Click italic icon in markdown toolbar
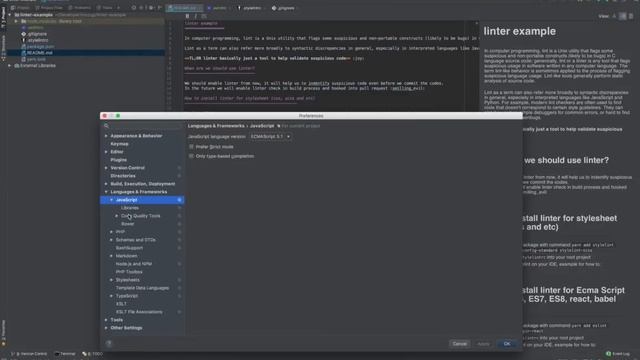This screenshot has width=640, height=360. (196, 16)
